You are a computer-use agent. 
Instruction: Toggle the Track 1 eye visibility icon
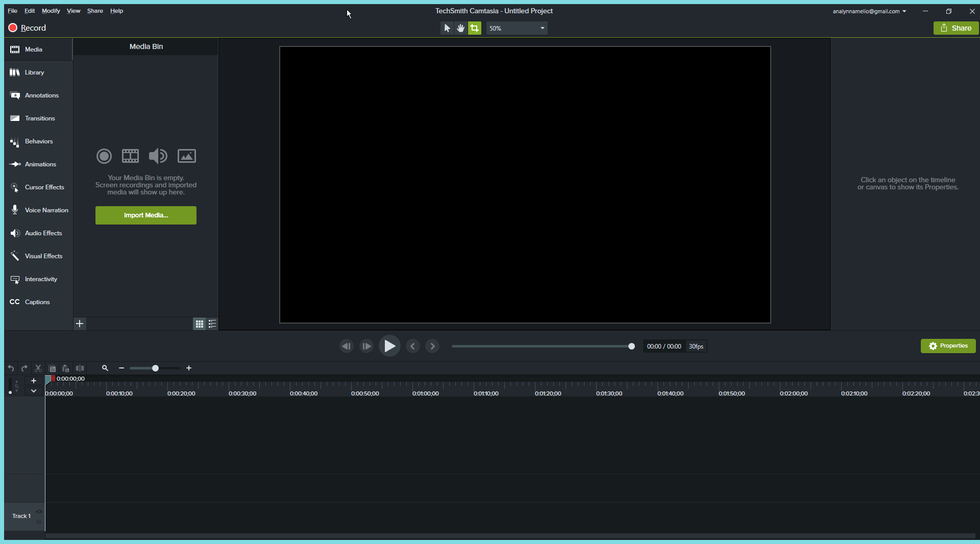point(39,512)
